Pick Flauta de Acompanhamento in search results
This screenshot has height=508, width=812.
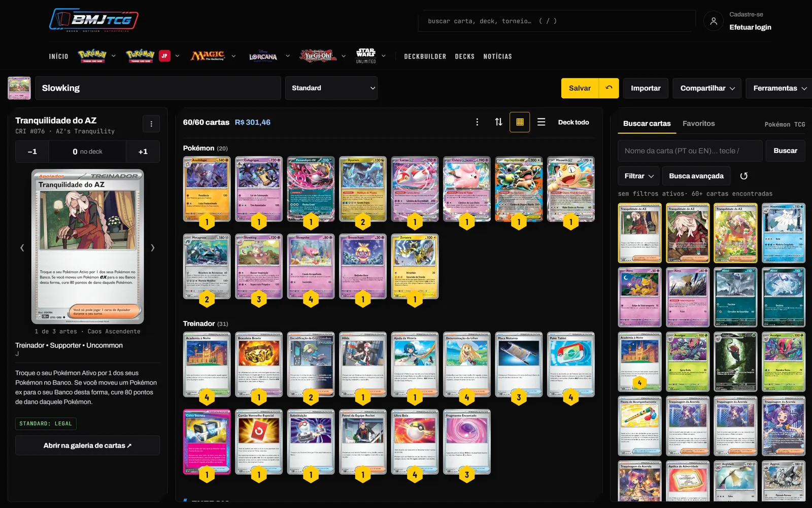click(x=639, y=426)
